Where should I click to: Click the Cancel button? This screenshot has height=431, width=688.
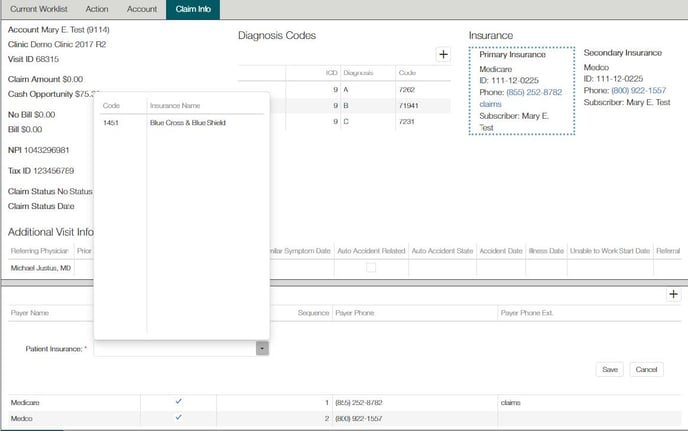(647, 369)
